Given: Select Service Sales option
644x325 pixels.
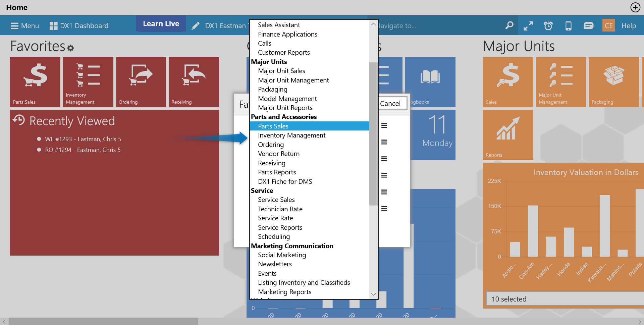Looking at the screenshot, I should click(x=310, y=200).
